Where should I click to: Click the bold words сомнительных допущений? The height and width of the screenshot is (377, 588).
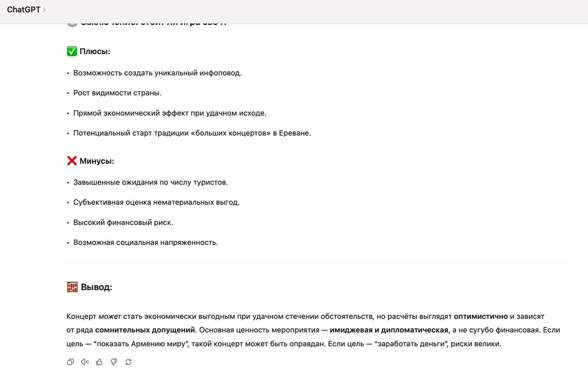pos(145,330)
